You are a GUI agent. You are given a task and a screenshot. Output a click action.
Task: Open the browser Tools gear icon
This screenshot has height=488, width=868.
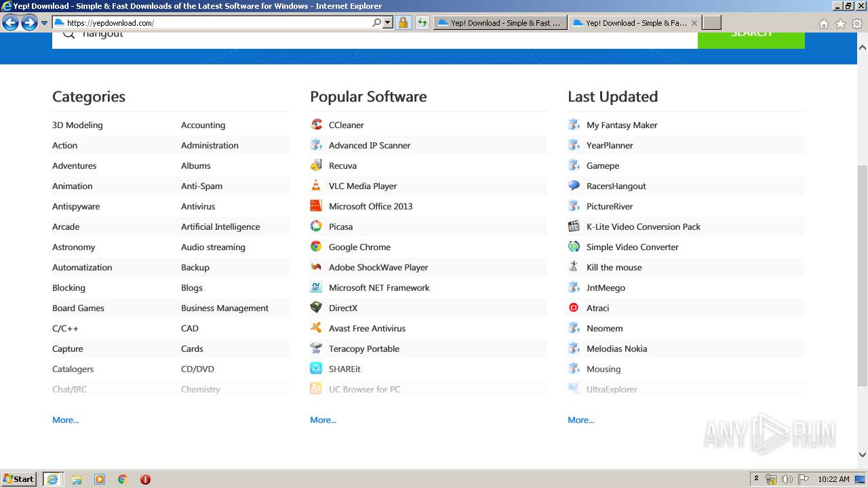coord(857,24)
